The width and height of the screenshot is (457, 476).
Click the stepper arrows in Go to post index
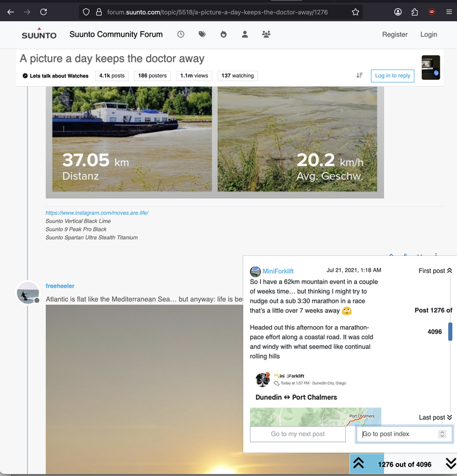[442, 434]
